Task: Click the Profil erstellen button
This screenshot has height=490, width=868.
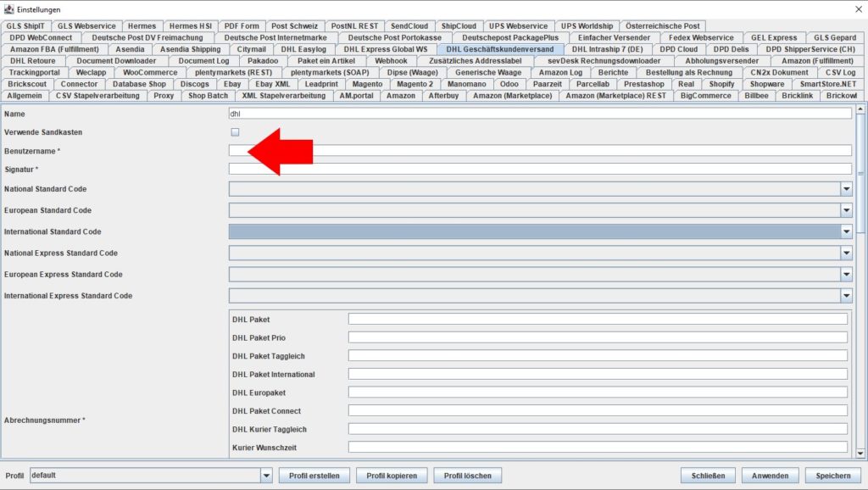Action: coord(314,476)
